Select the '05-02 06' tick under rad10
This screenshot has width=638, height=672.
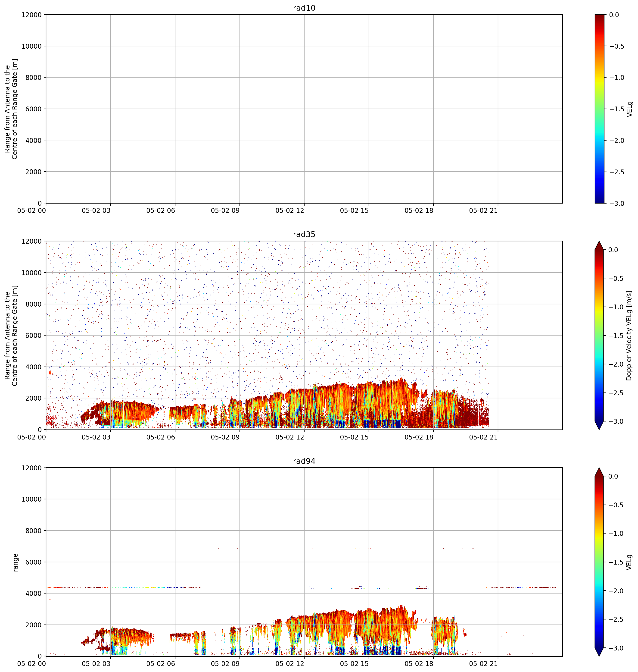[x=161, y=211]
